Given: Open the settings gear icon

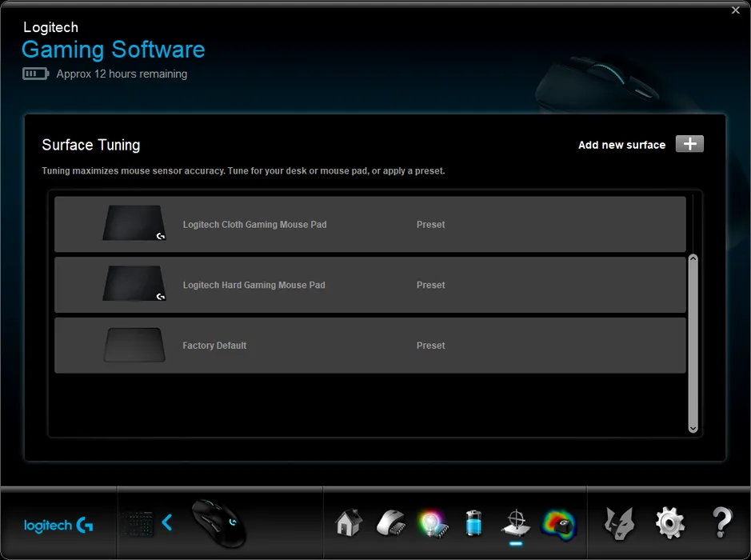Looking at the screenshot, I should (670, 523).
